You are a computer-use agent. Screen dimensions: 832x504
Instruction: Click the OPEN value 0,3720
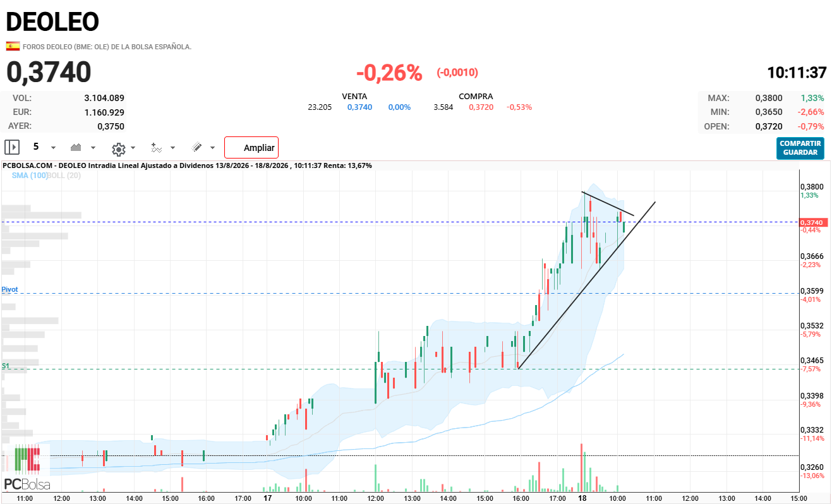pos(769,126)
